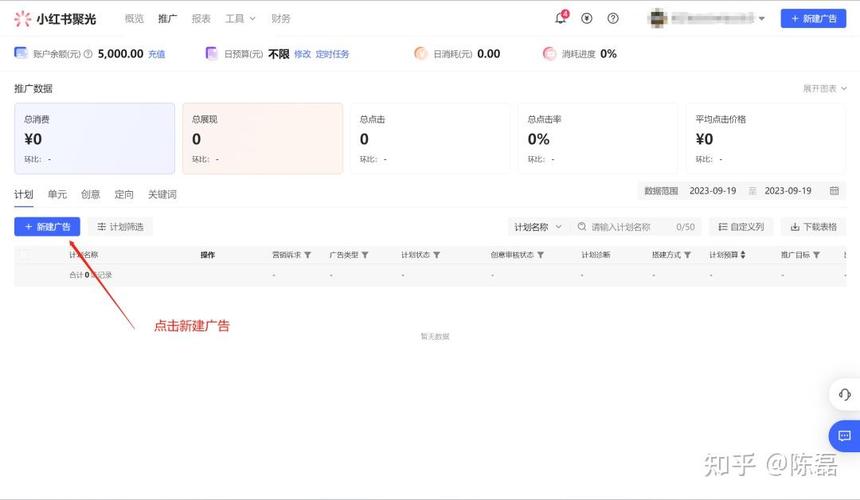Switch to the 单元 tab
The image size is (860, 500).
pyautogui.click(x=57, y=194)
